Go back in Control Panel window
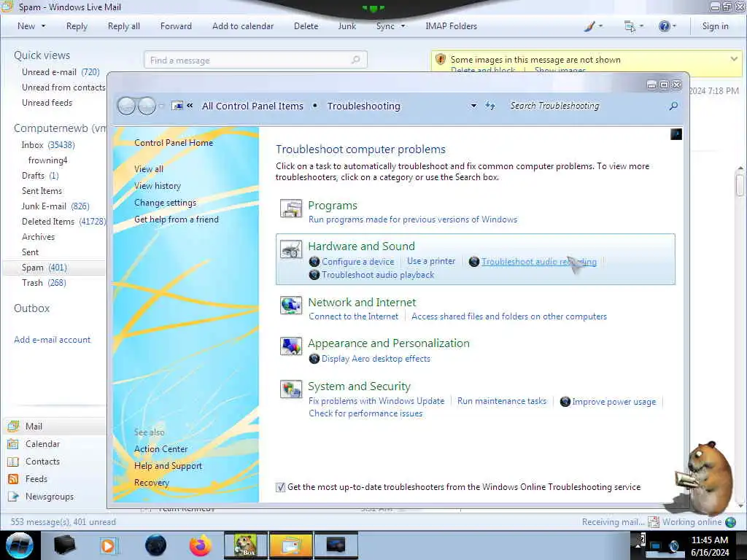The width and height of the screenshot is (747, 560). click(x=127, y=106)
